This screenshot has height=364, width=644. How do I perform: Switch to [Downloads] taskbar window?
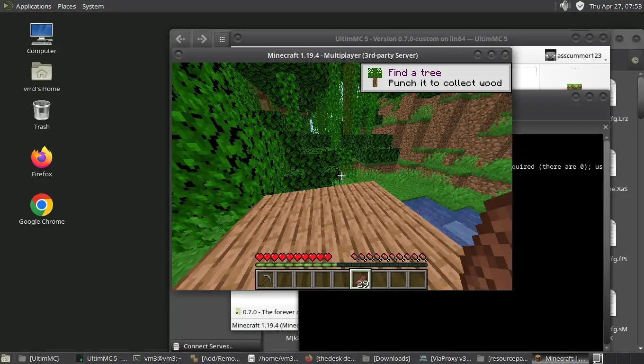tap(388, 358)
